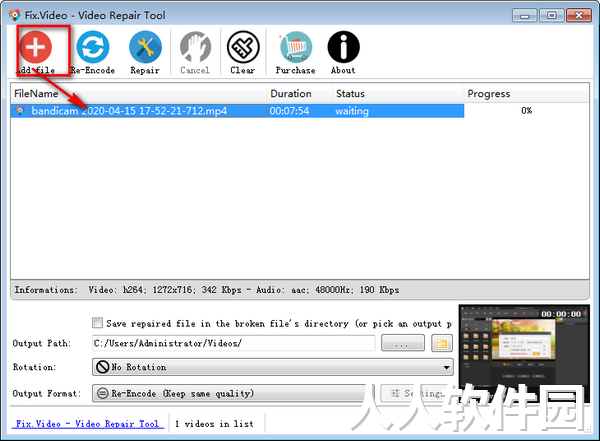The height and width of the screenshot is (441, 600).
Task: Open output folder with the folder icon
Action: (x=442, y=343)
